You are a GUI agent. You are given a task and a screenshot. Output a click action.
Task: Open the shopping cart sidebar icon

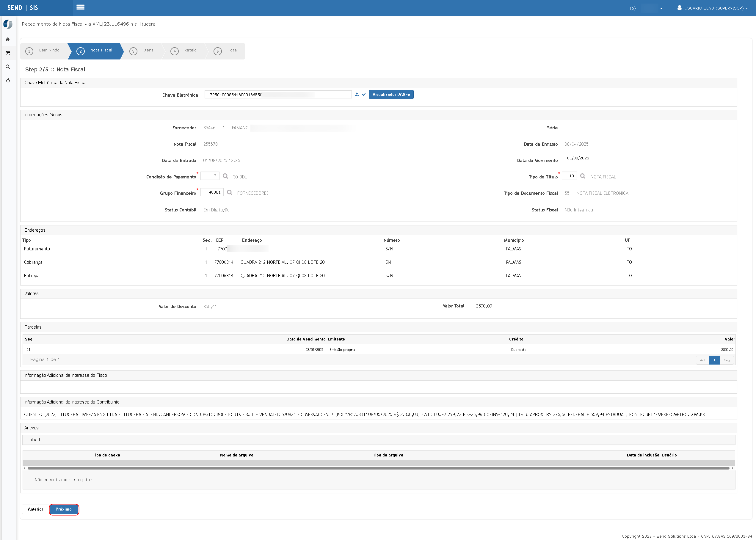coord(8,53)
